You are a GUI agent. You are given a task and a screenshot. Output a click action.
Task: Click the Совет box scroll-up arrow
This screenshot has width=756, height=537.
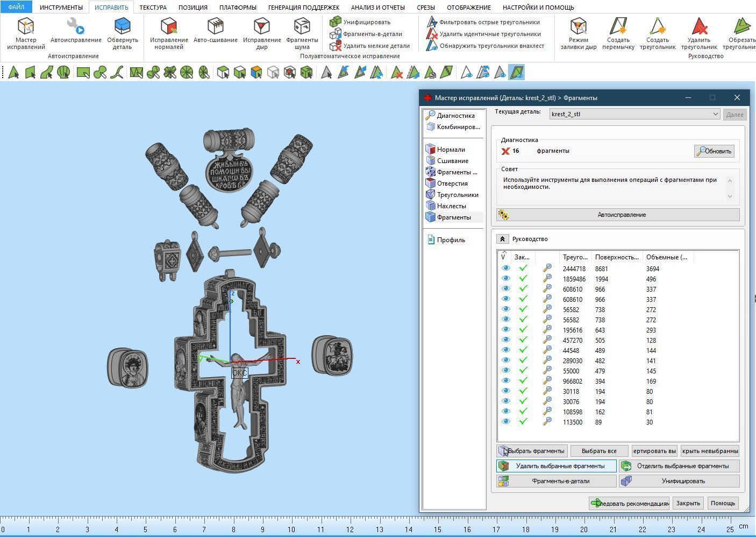[730, 180]
